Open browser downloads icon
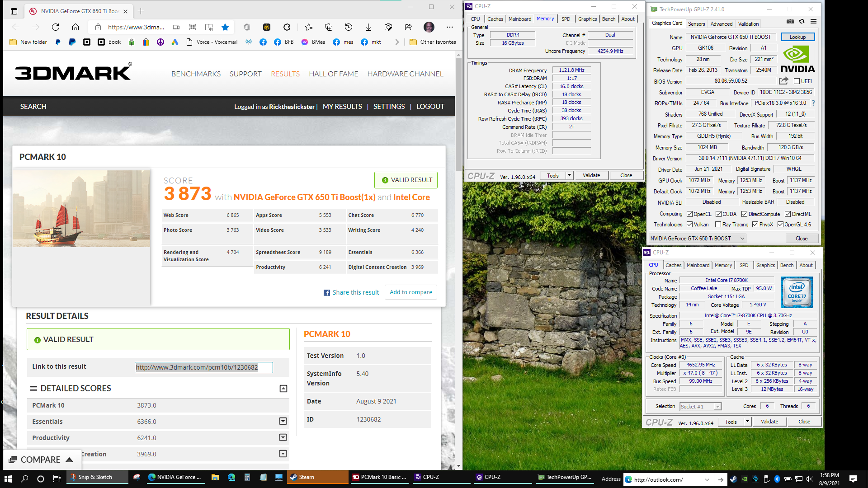Viewport: 868px width, 488px height. [x=368, y=27]
